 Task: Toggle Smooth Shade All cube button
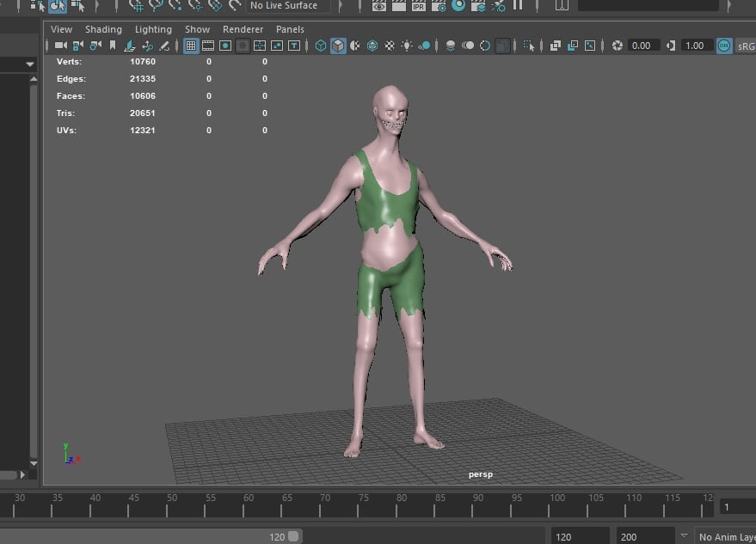click(x=338, y=46)
